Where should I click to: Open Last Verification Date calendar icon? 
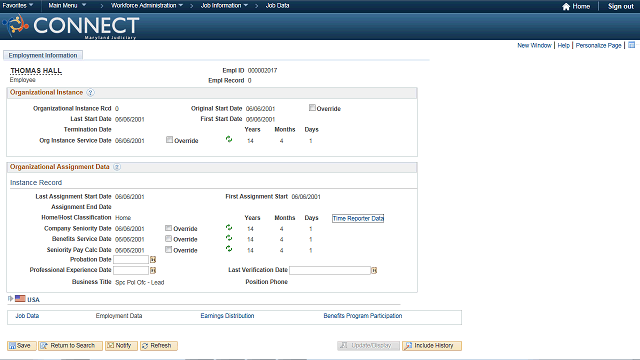click(x=374, y=270)
